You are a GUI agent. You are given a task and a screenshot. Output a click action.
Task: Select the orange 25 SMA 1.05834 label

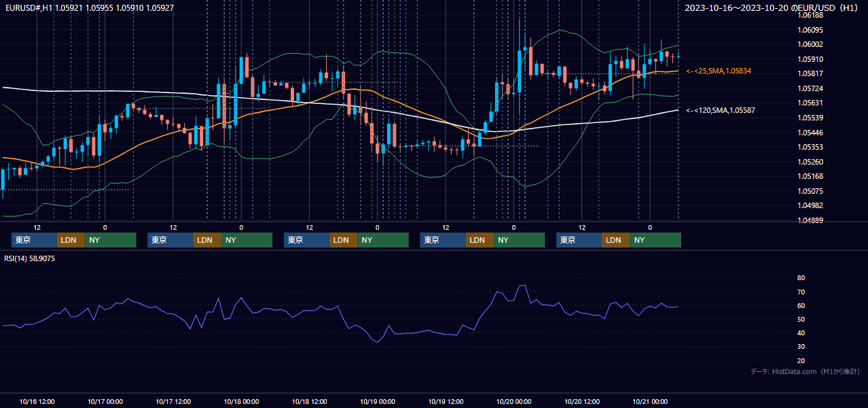coord(719,71)
